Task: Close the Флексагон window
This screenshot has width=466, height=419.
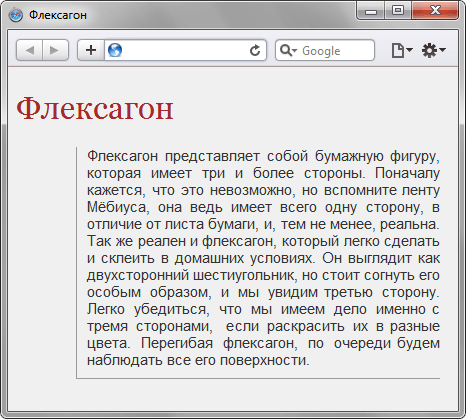Action: tap(435, 11)
